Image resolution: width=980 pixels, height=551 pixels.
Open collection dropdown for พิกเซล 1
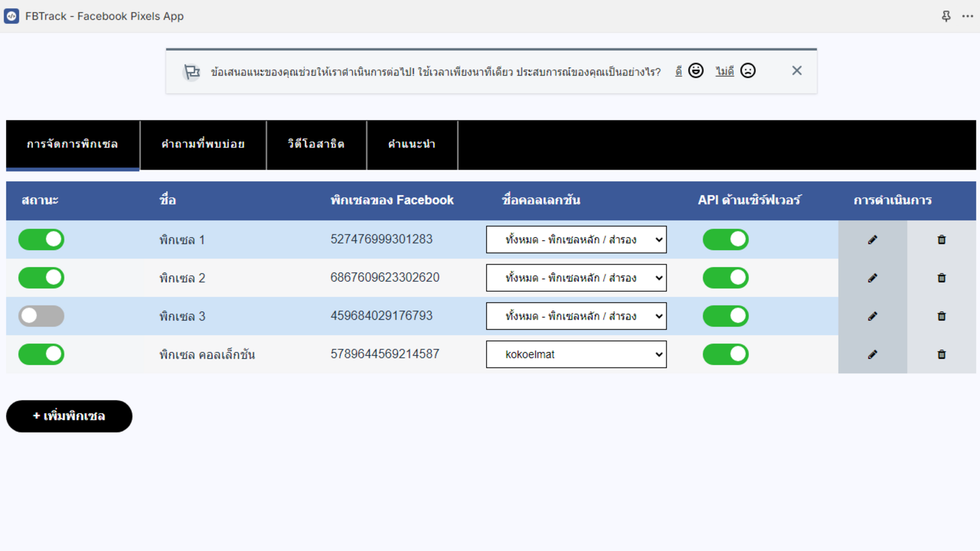coord(576,239)
